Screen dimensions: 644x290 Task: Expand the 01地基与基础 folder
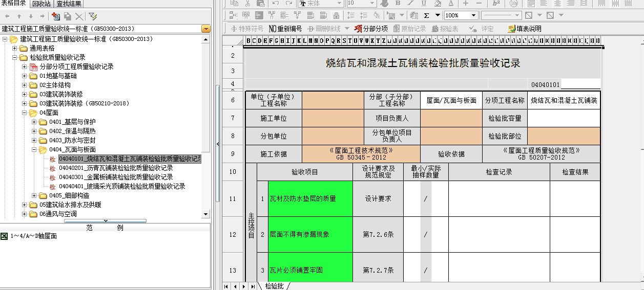click(x=25, y=76)
